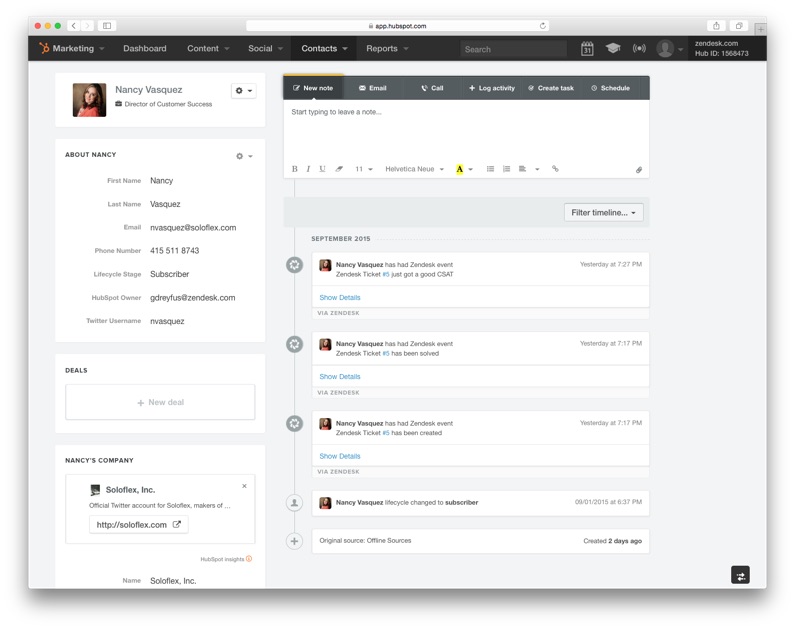The height and width of the screenshot is (628, 794).
Task: Click the broadcast notifications icon
Action: click(x=639, y=48)
